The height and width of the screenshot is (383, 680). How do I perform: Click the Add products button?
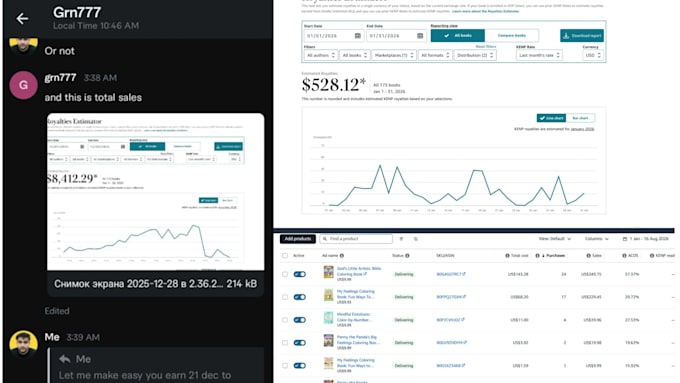tap(298, 239)
